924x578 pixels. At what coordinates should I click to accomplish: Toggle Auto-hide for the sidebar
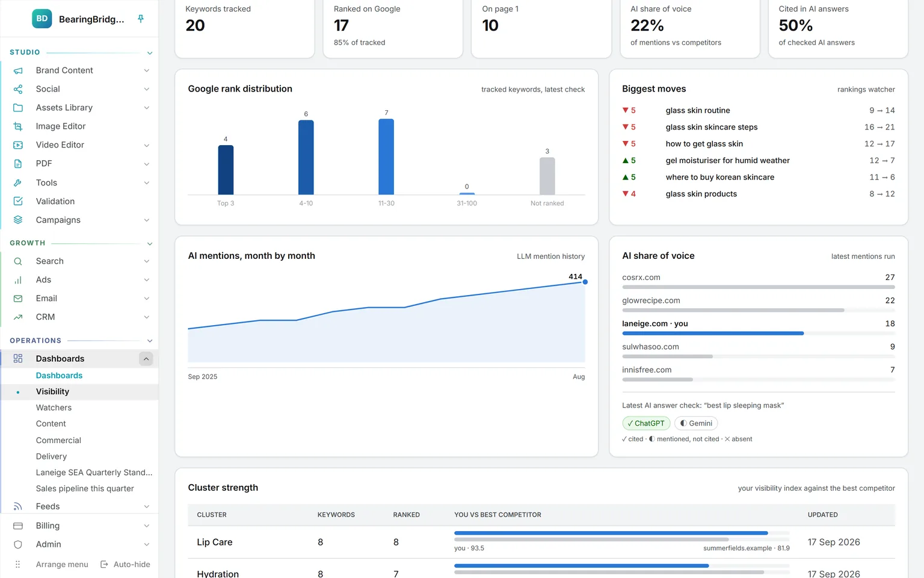pyautogui.click(x=125, y=564)
